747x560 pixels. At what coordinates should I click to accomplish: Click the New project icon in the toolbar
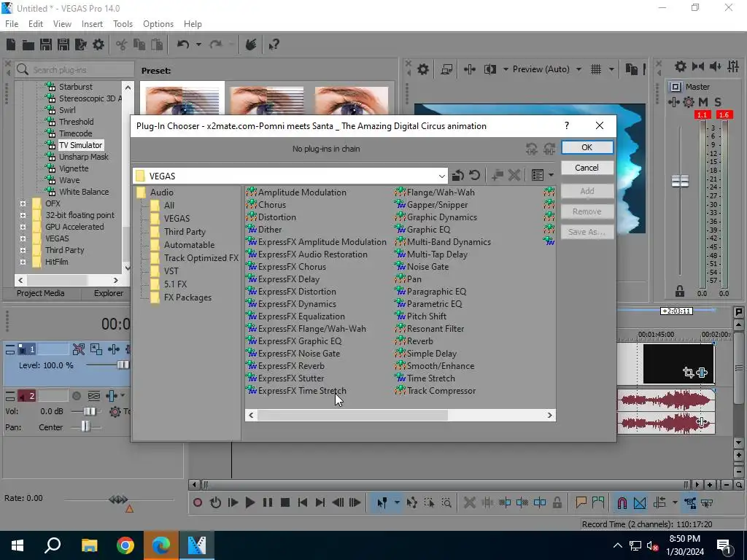11,44
